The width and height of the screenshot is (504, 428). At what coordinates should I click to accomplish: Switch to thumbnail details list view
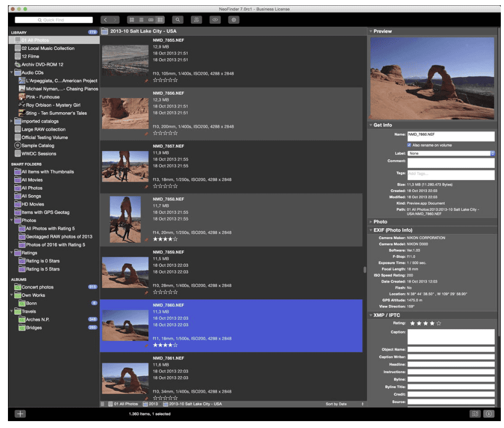tap(160, 20)
